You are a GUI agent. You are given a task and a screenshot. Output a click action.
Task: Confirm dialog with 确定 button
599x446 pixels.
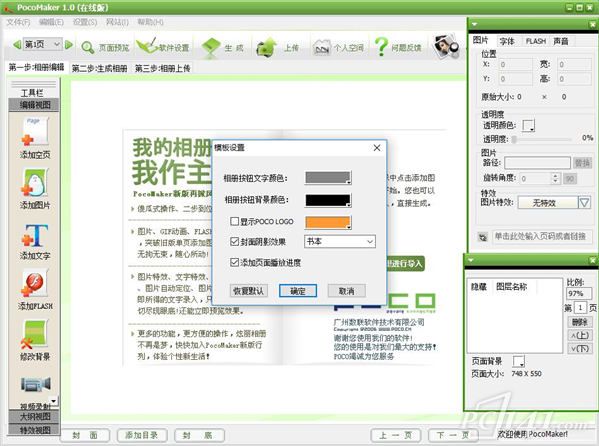click(298, 291)
